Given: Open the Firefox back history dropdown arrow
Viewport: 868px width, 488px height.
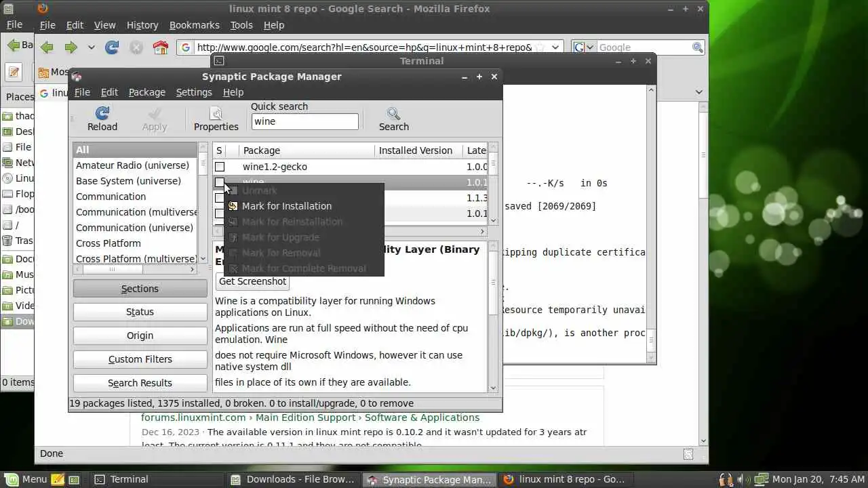Looking at the screenshot, I should tap(91, 47).
